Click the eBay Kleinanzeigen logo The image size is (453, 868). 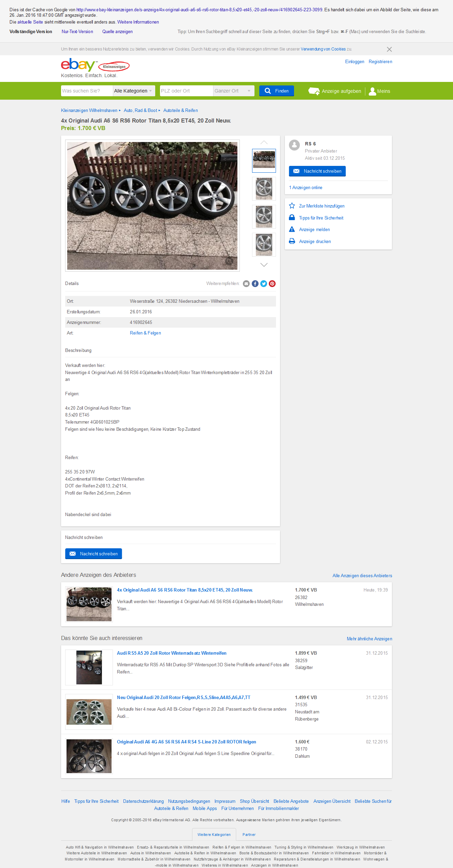point(95,65)
